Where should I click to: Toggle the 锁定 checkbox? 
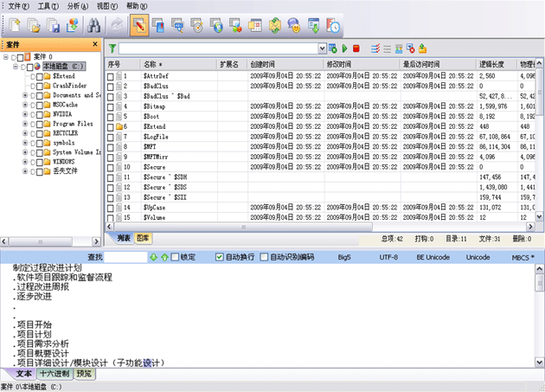coord(175,257)
